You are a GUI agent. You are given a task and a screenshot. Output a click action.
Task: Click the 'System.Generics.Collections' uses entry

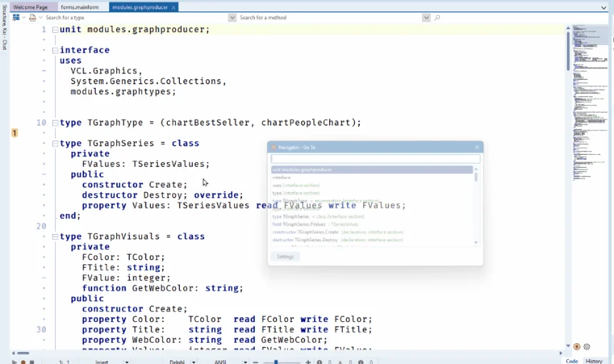(146, 81)
